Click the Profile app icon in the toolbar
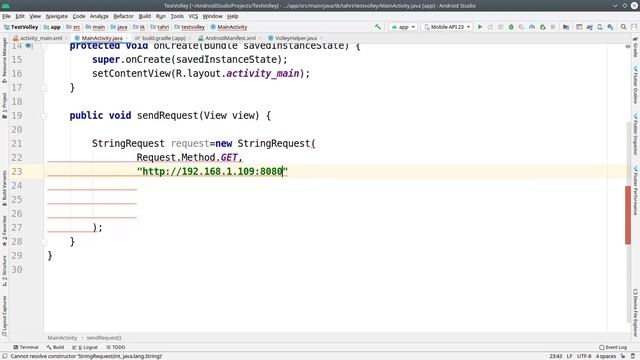Viewport: 640px width, 360px height. click(x=532, y=27)
